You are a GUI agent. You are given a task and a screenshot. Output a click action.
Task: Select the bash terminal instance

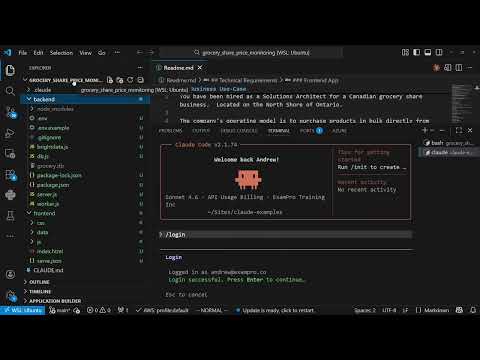point(448,143)
